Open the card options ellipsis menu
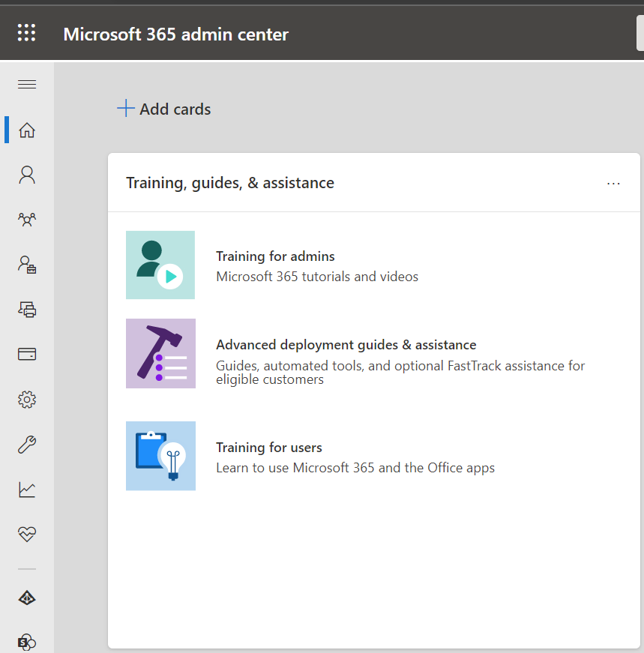The width and height of the screenshot is (644, 653). (x=613, y=184)
